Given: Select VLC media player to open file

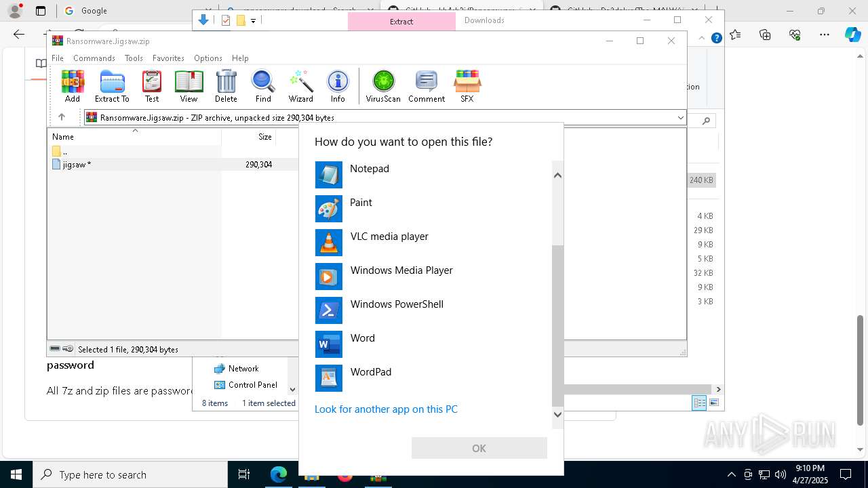Looking at the screenshot, I should coord(433,243).
